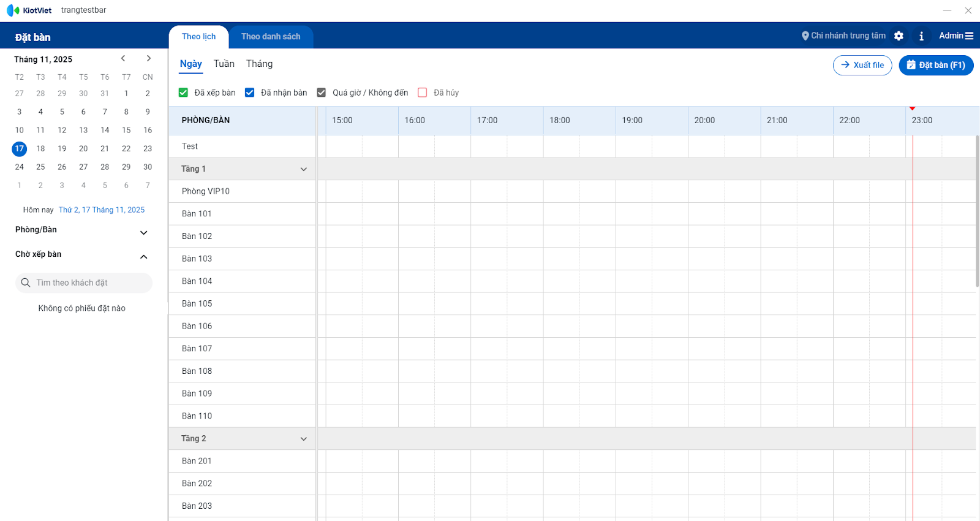Image resolution: width=980 pixels, height=521 pixels.
Task: Select day 25 in the mini calendar
Action: click(40, 167)
